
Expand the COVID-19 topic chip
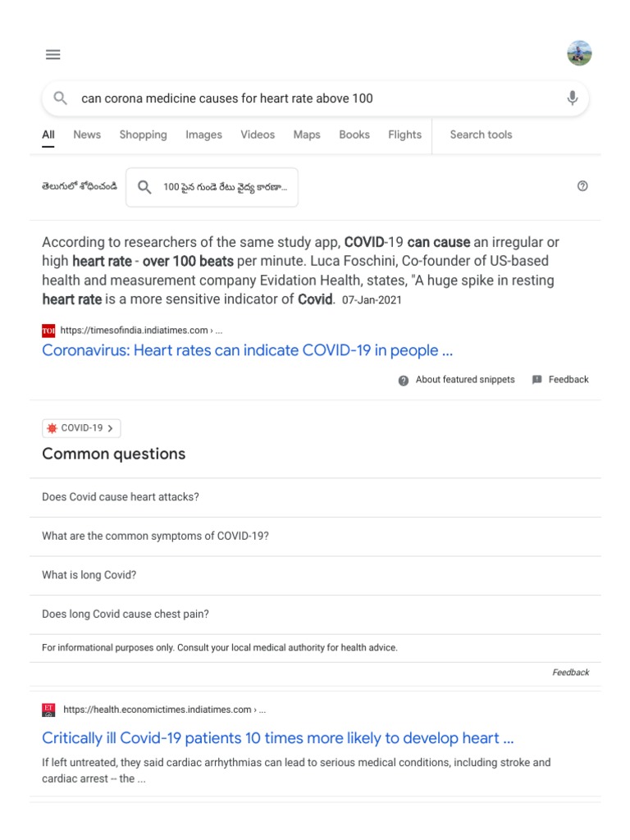tap(81, 428)
